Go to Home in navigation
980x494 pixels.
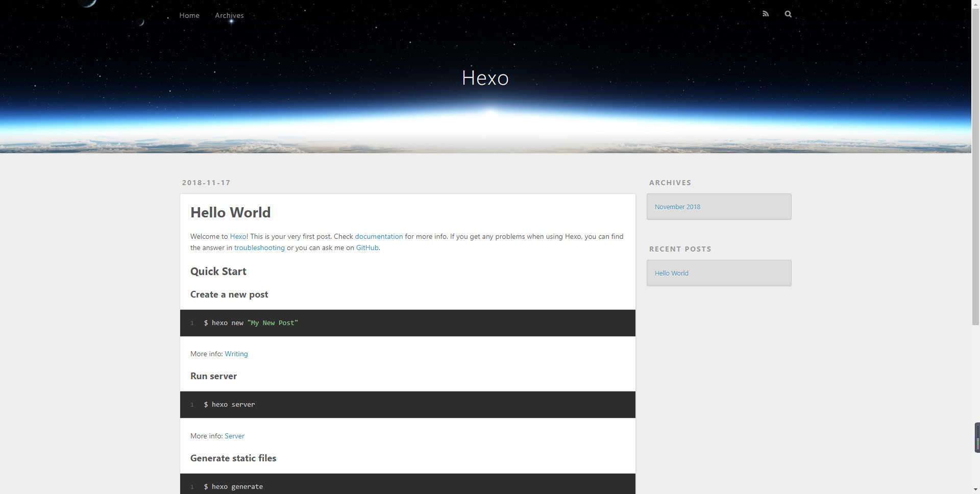(x=189, y=15)
